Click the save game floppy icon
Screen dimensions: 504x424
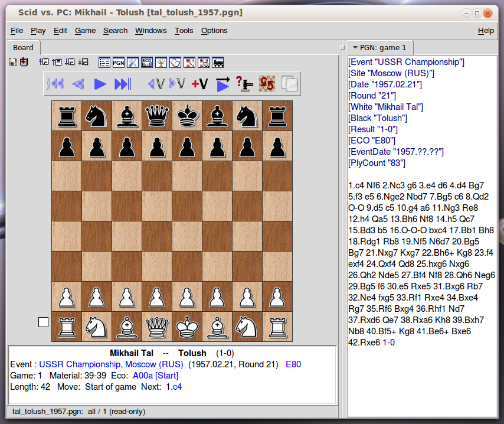[13, 62]
